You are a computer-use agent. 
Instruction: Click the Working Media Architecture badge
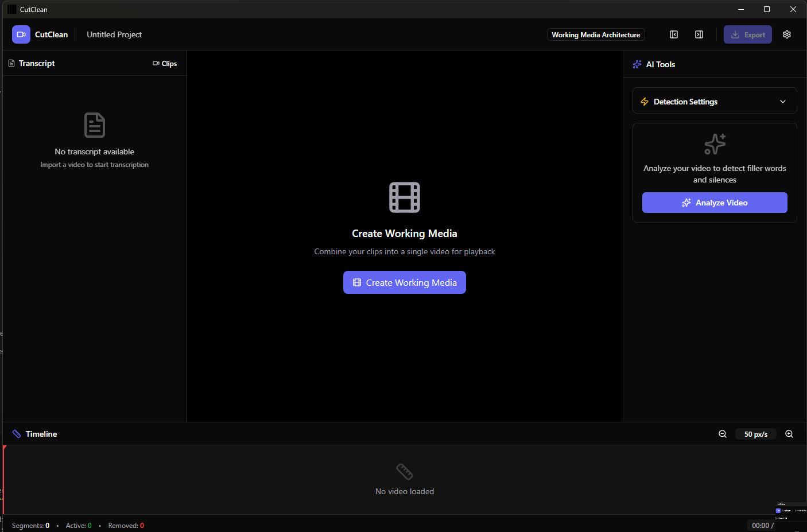pyautogui.click(x=596, y=34)
